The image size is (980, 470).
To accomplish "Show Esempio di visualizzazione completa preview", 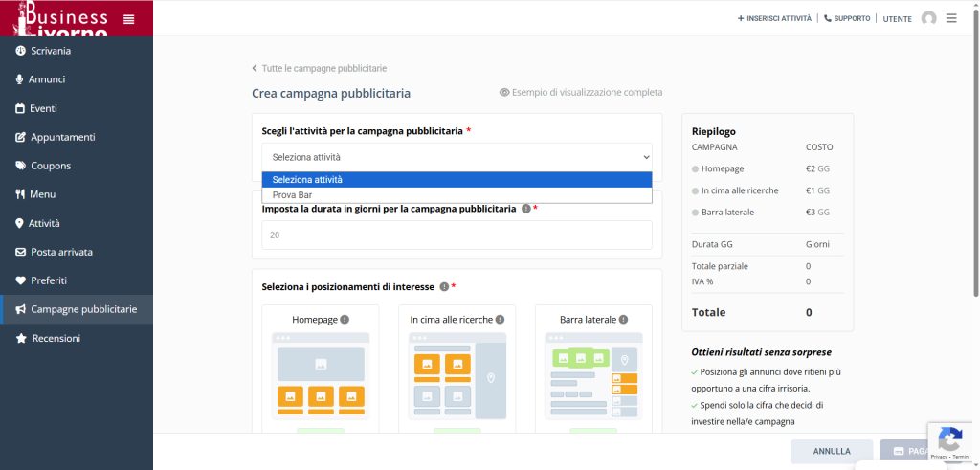I will (x=580, y=93).
